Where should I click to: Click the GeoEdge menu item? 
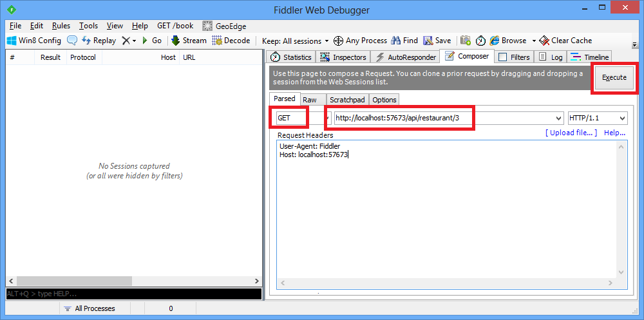(x=224, y=26)
